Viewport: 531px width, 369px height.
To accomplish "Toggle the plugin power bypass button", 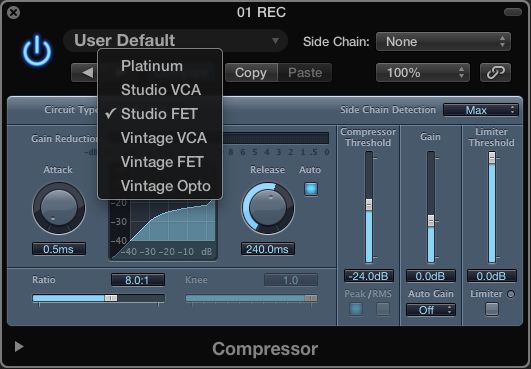I will click(37, 50).
